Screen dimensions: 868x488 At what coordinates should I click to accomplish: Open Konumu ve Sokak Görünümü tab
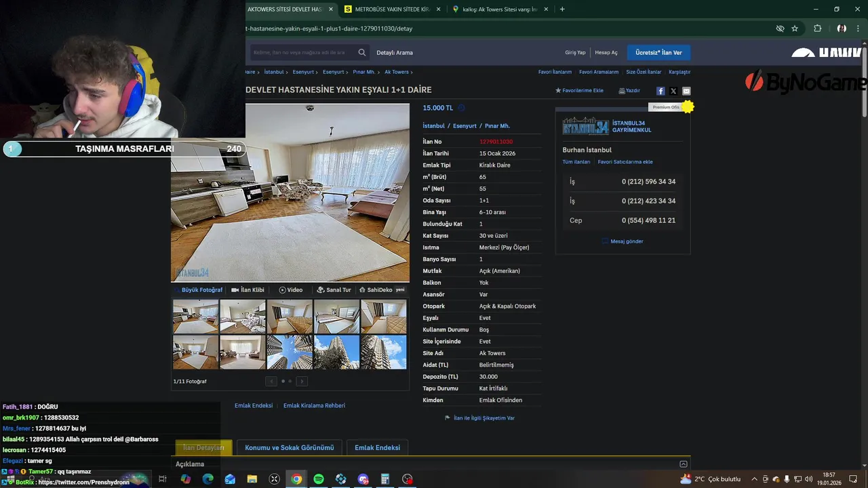pyautogui.click(x=290, y=448)
